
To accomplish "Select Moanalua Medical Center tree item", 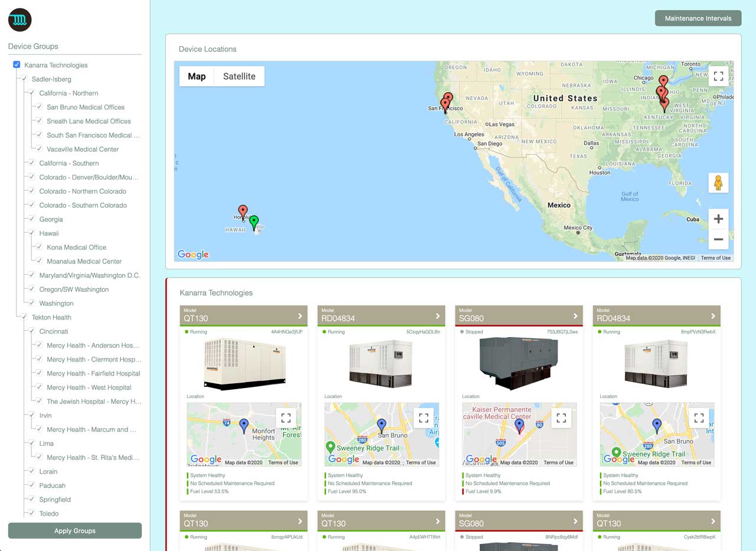I will (84, 261).
